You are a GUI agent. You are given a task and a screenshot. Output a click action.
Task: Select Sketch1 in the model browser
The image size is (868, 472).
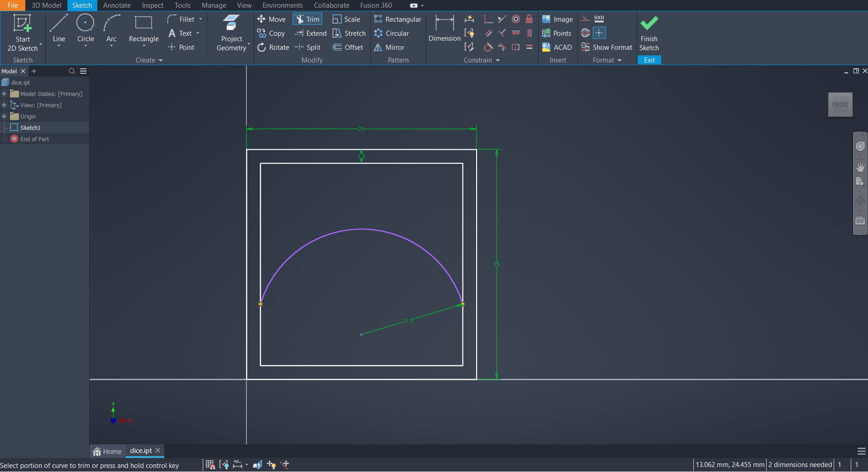click(30, 128)
